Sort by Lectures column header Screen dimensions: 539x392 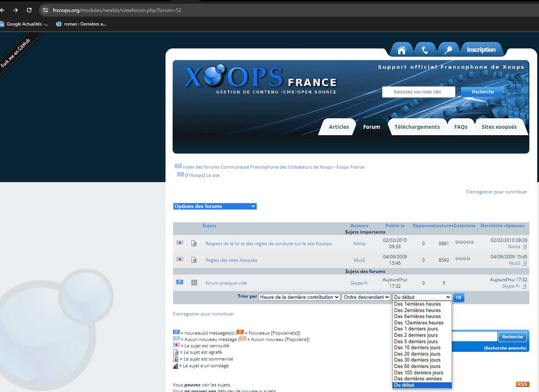click(x=444, y=225)
